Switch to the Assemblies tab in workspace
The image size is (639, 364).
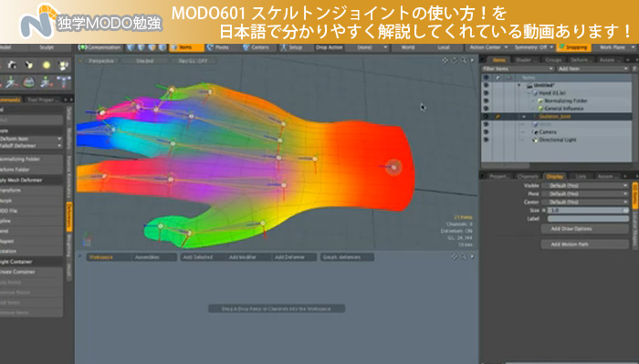pyautogui.click(x=147, y=257)
